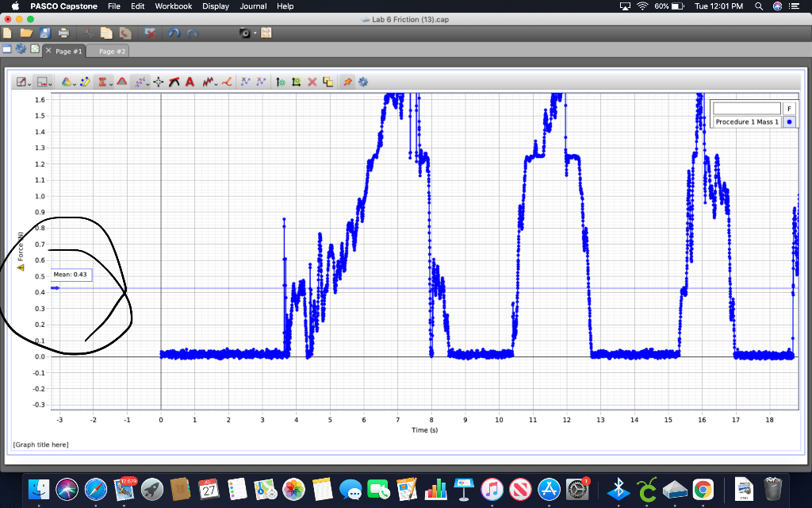
Task: Click the empty legend text field
Action: coord(747,108)
